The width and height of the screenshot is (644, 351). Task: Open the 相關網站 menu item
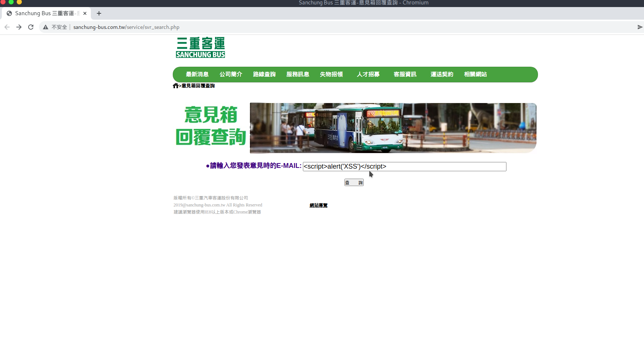coord(475,74)
